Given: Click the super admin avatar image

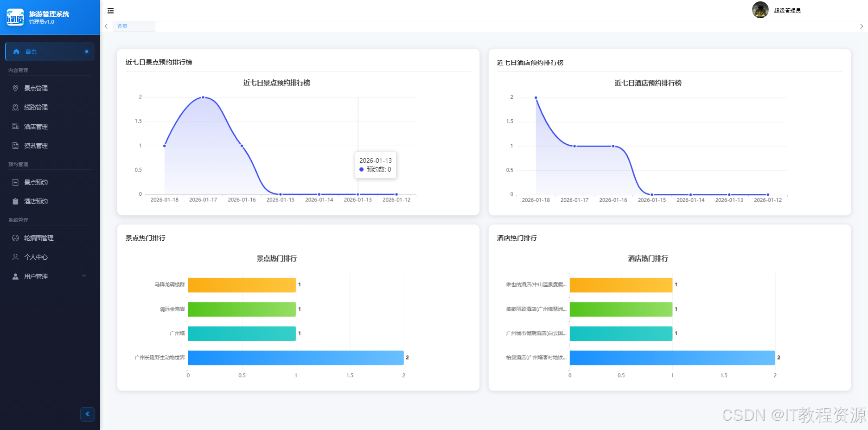Looking at the screenshot, I should [x=760, y=10].
